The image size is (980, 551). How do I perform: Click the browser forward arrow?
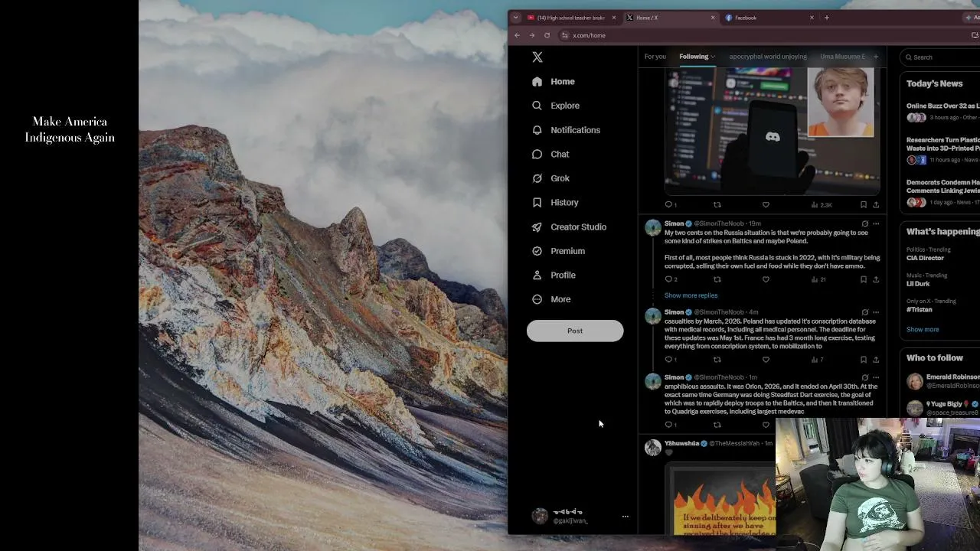[x=532, y=35]
